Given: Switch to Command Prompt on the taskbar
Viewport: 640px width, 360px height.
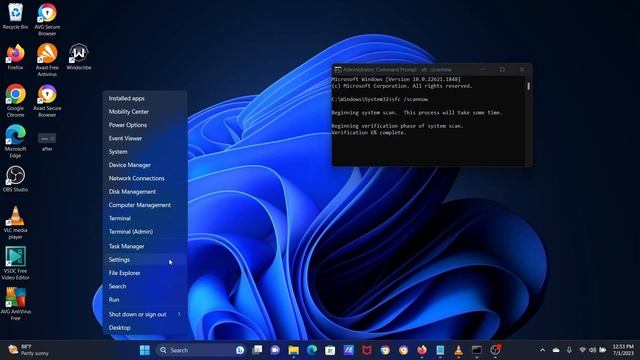Looking at the screenshot, I should click(x=477, y=350).
